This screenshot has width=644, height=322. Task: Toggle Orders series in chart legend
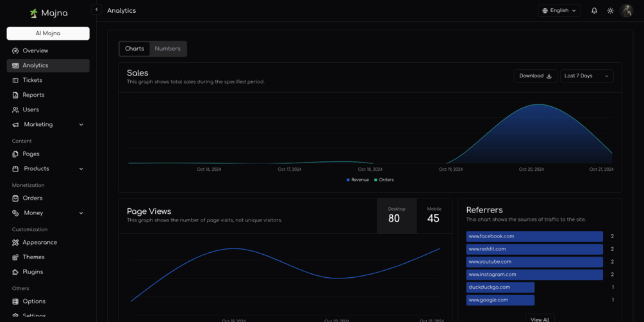coord(384,180)
